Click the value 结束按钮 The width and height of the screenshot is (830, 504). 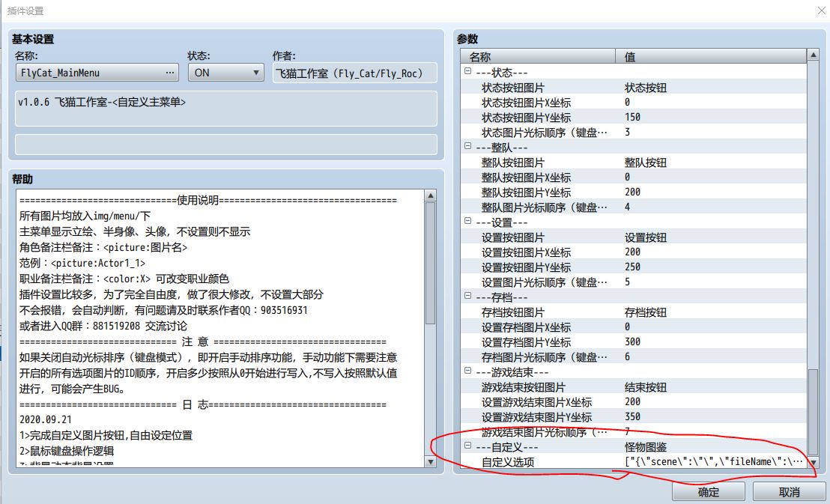click(x=645, y=387)
